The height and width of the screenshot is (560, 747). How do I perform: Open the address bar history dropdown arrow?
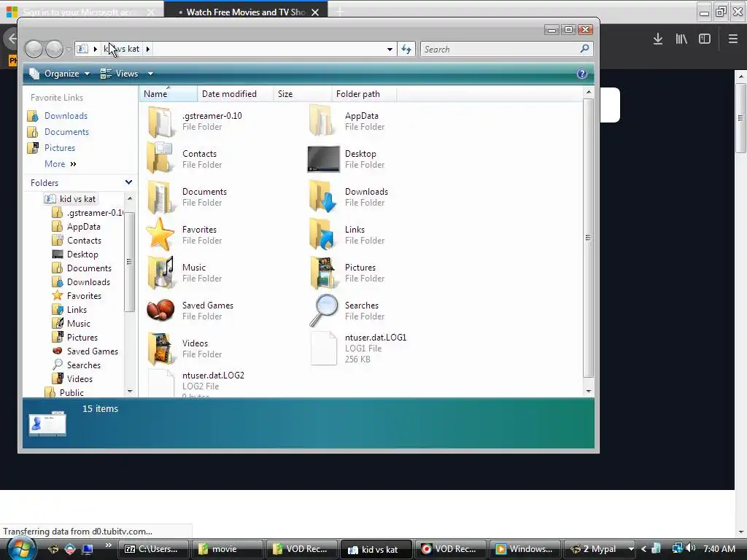click(390, 49)
